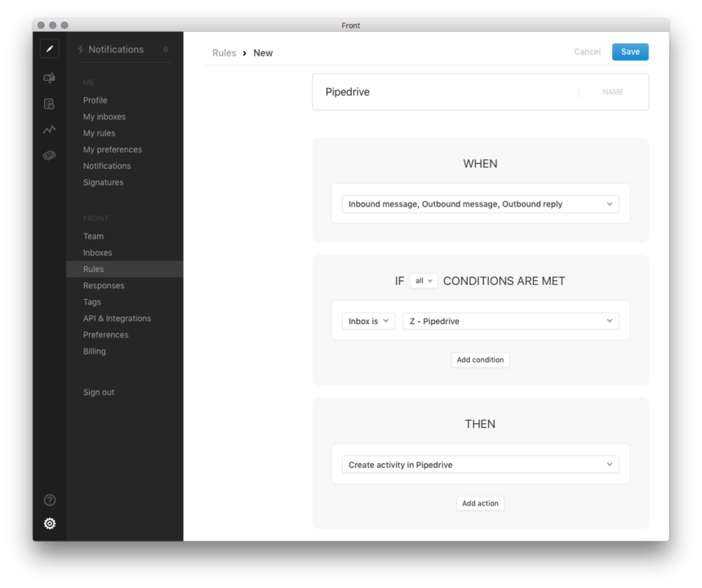Image resolution: width=702 pixels, height=588 pixels.
Task: Open the 'Z - Pipedrive' inbox dropdown
Action: coord(511,321)
